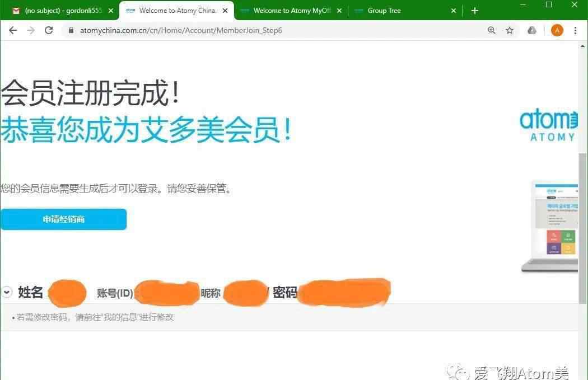Click the 账号(ID) label
The height and width of the screenshot is (380, 588).
point(115,293)
